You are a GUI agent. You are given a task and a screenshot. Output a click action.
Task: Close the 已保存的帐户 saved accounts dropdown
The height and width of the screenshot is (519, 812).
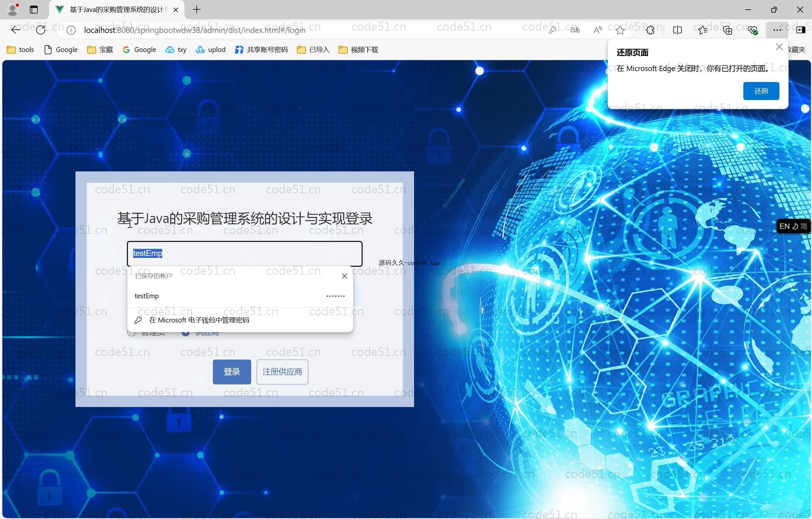[x=344, y=276]
